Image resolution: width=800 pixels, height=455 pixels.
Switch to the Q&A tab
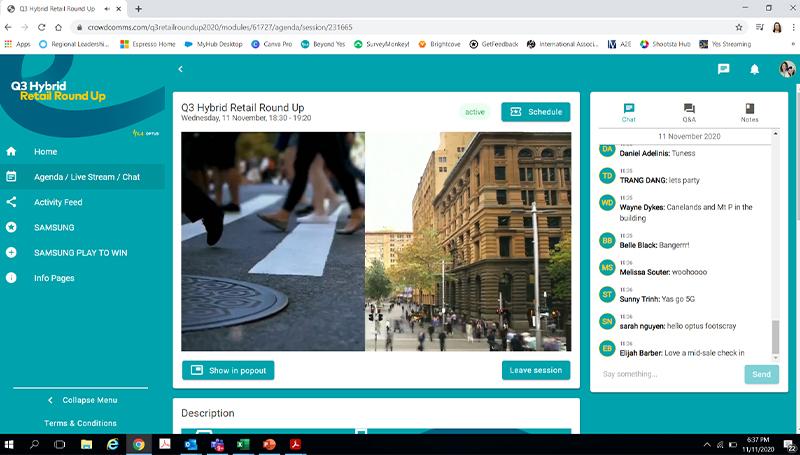[689, 113]
